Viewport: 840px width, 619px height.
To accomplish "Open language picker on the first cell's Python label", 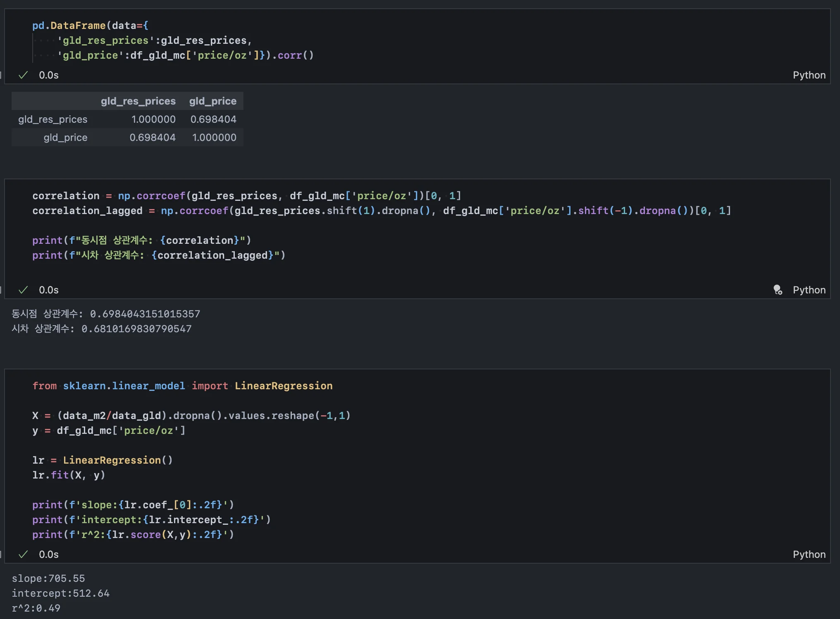I will [809, 75].
